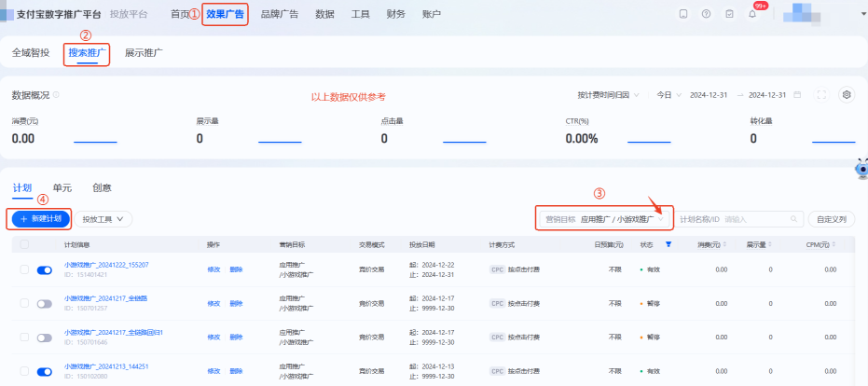Click the 点击量 metric card
This screenshot has width=868, height=386.
[x=434, y=131]
